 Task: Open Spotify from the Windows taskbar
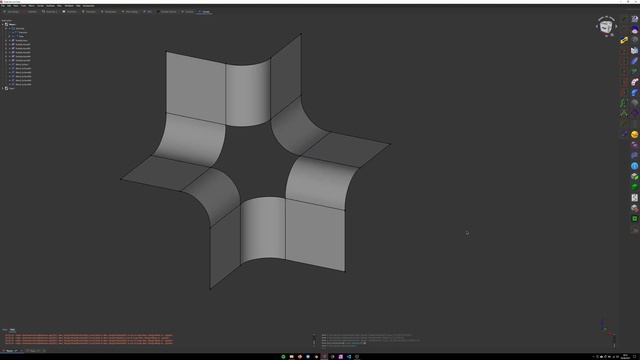283,357
